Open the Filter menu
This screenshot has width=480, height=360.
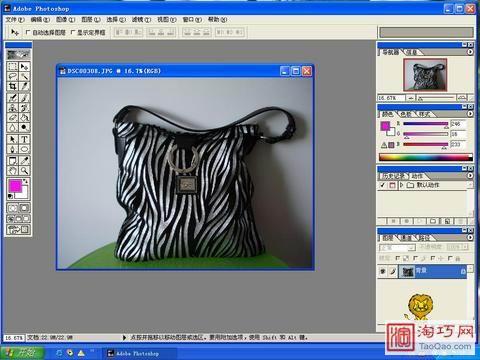141,20
